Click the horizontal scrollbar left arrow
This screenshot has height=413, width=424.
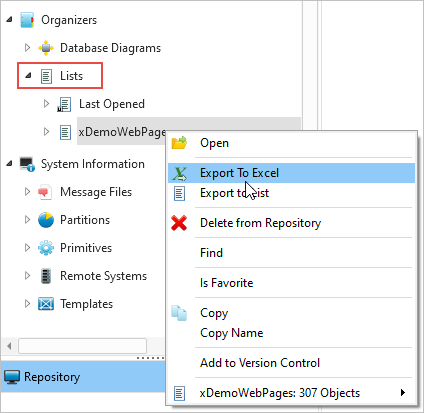[x=9, y=346]
